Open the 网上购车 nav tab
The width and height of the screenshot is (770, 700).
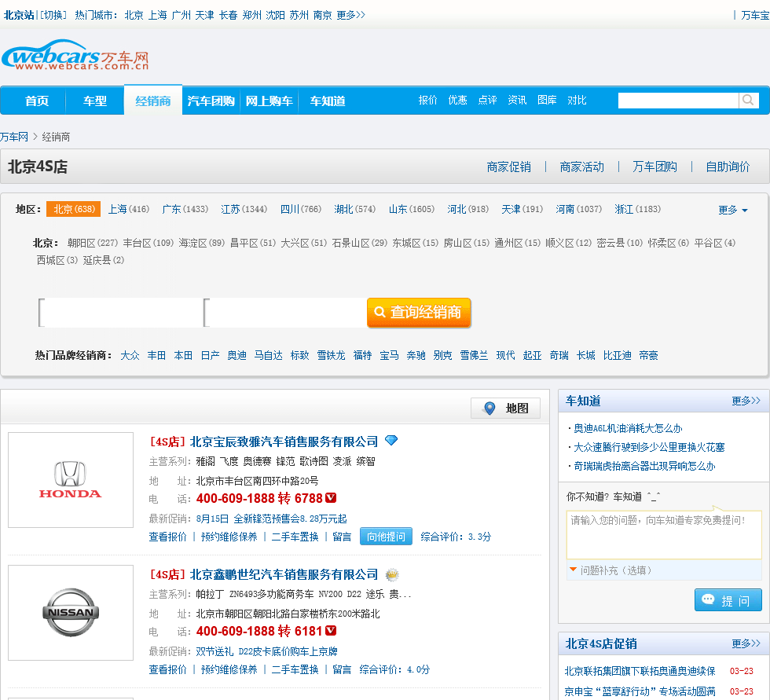point(269,101)
